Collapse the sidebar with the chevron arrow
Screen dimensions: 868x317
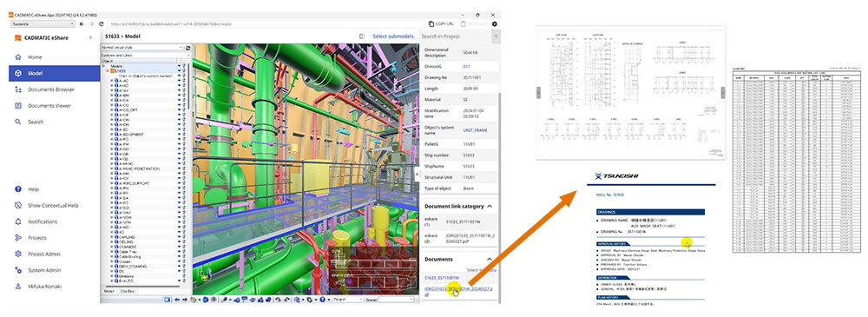click(91, 37)
